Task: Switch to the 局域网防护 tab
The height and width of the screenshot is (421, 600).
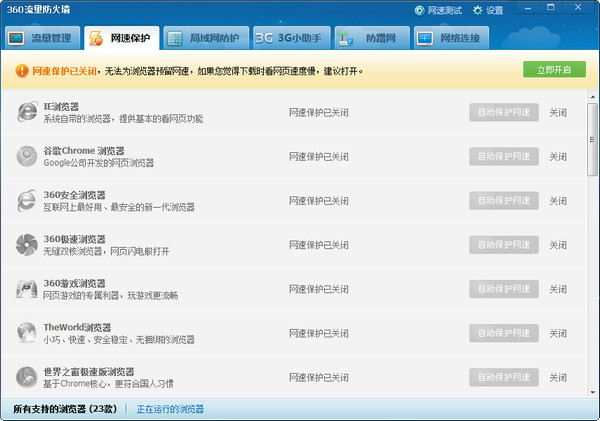Action: tap(206, 38)
